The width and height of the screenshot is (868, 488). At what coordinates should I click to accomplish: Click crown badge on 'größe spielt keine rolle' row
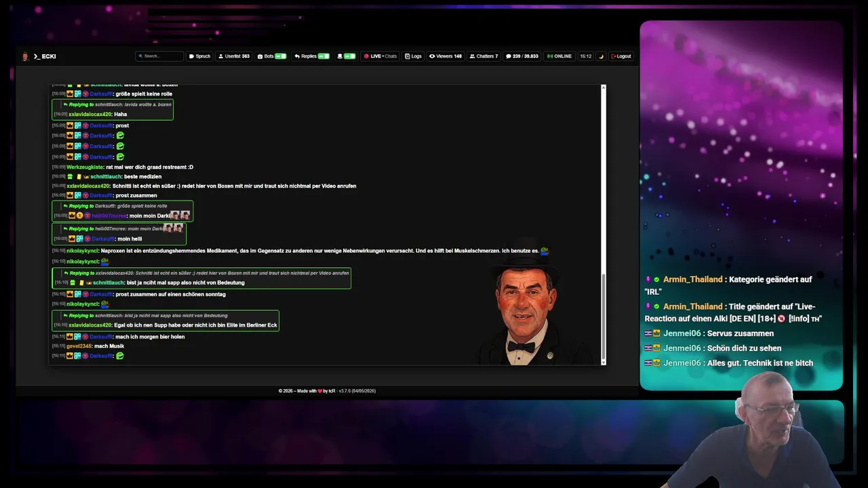[70, 94]
